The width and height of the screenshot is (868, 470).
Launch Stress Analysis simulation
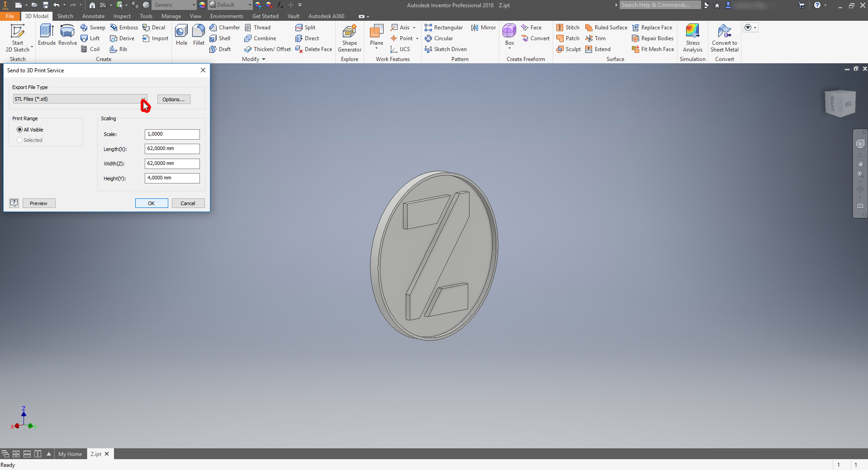click(693, 32)
